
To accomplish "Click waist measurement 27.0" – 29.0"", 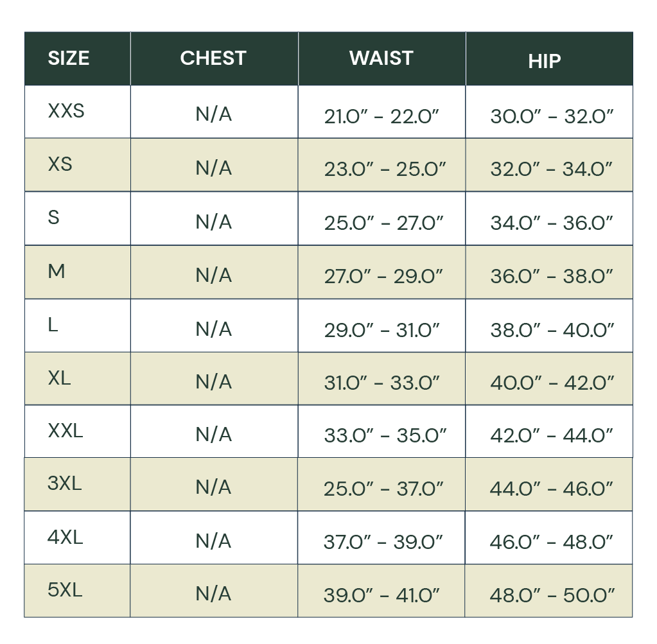I will [383, 277].
